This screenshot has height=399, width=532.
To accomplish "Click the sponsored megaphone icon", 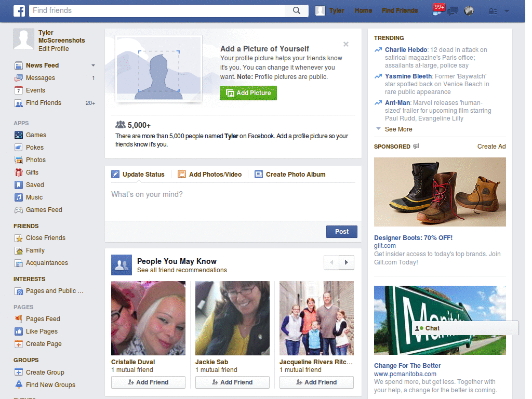I will click(x=416, y=146).
